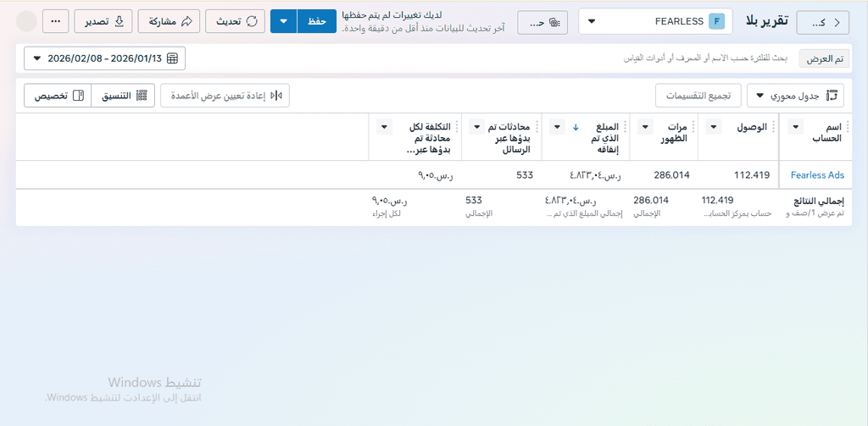Open the FEARLESS account selector dropdown
The height and width of the screenshot is (426, 868).
pyautogui.click(x=656, y=21)
